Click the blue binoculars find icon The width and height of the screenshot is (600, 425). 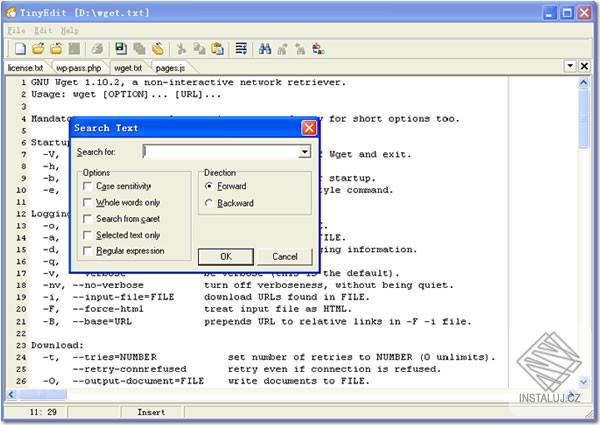coord(265,49)
